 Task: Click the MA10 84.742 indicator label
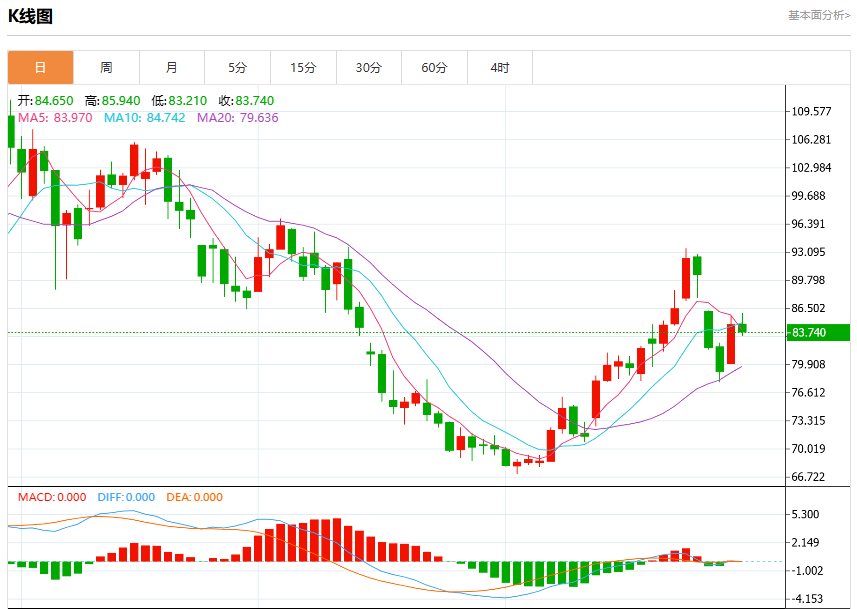point(145,118)
